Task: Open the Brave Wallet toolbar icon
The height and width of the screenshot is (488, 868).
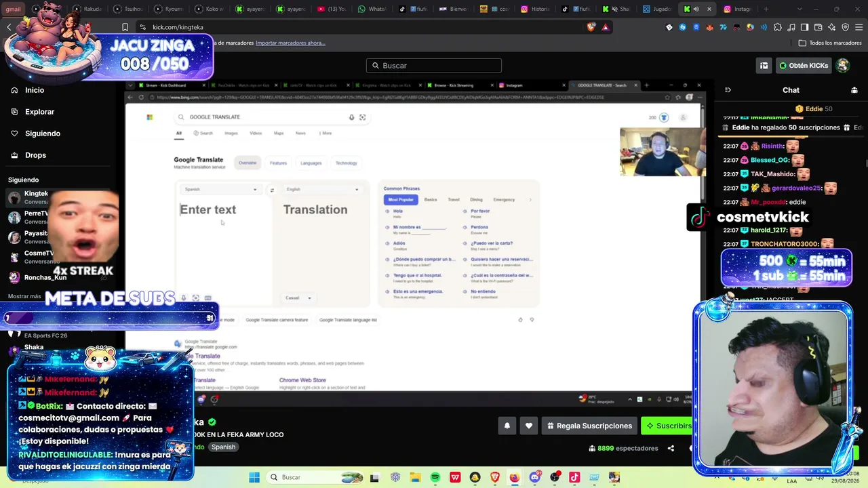Action: click(818, 27)
